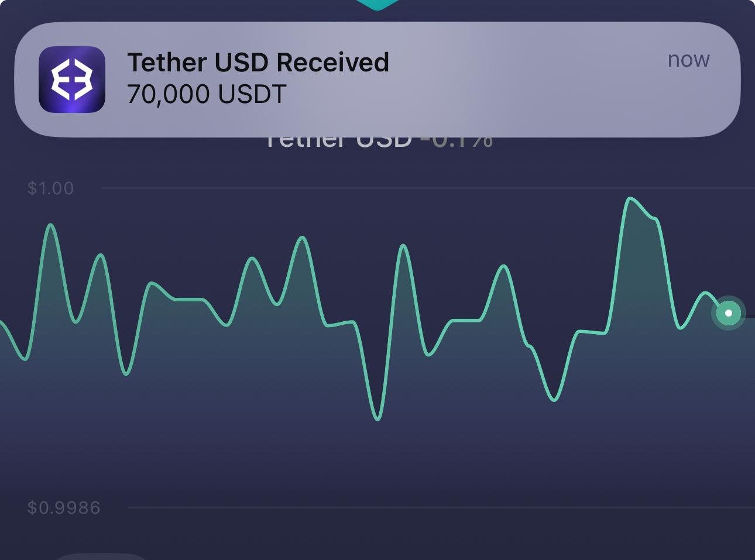Click the 'now' notification timestamp
Viewport: 755px width, 560px height.
688,59
